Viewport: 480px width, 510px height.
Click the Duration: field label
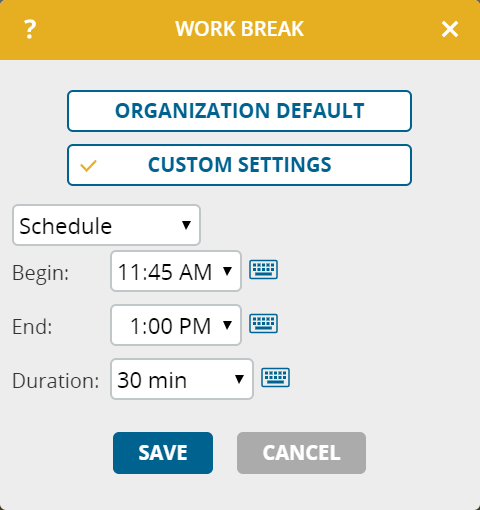pos(56,381)
